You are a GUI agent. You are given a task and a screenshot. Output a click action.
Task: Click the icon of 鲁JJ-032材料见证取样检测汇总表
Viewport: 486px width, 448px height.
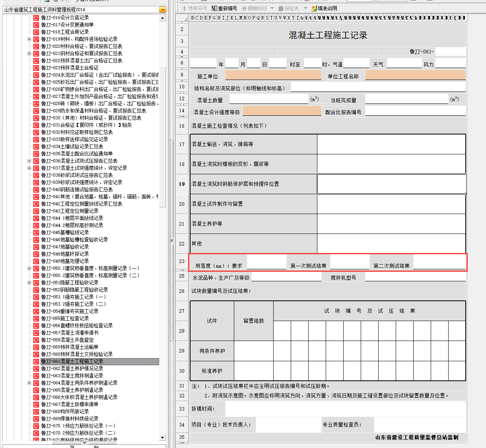36,132
